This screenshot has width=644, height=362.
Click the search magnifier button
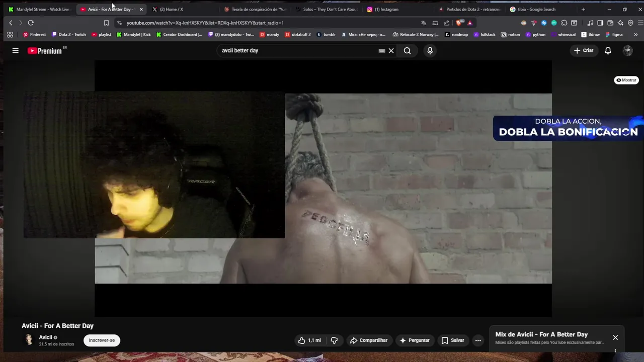407,50
